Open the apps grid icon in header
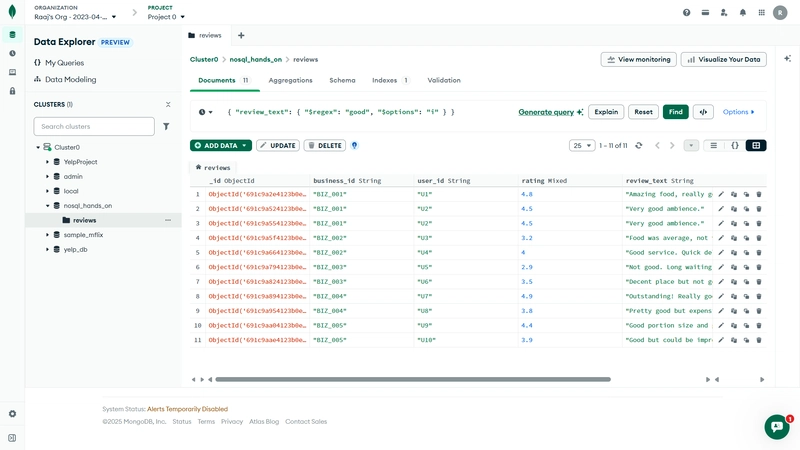 click(x=761, y=13)
